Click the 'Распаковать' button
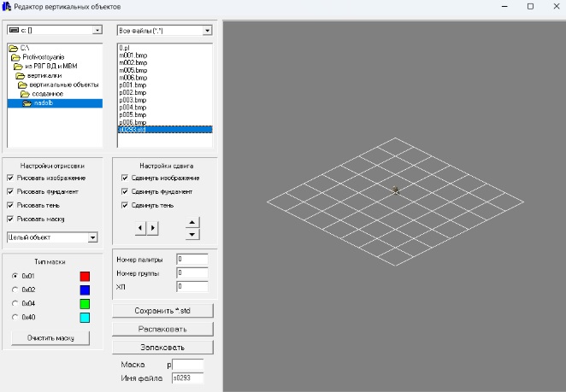The height and width of the screenshot is (392, 566). pyautogui.click(x=162, y=329)
